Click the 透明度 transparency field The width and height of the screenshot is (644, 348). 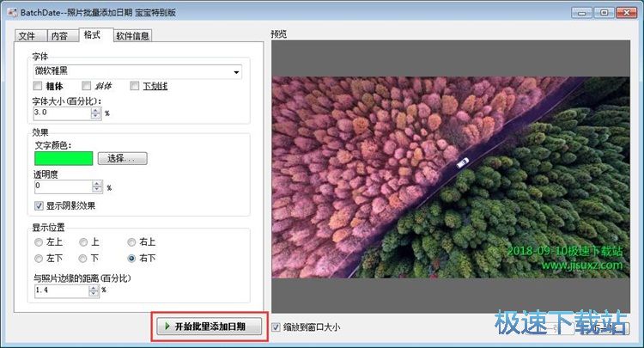63,186
